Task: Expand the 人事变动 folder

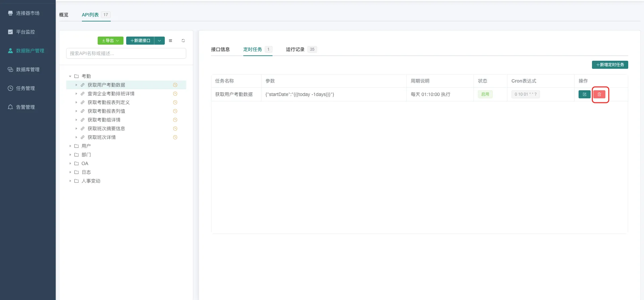Action: [x=70, y=181]
